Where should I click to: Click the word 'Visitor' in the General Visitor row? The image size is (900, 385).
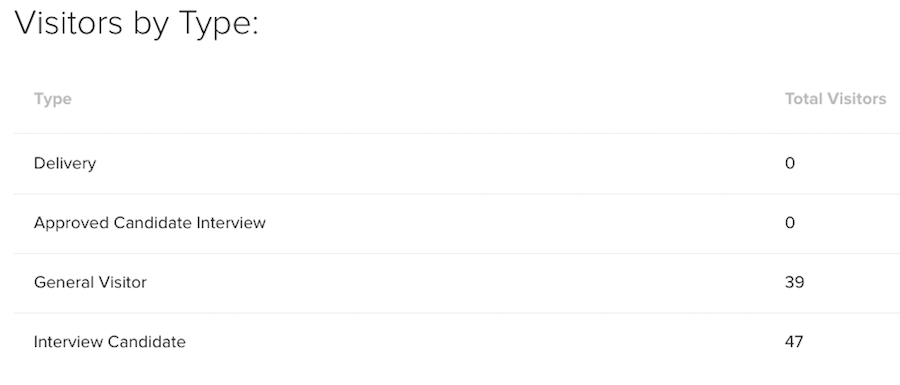point(117,282)
